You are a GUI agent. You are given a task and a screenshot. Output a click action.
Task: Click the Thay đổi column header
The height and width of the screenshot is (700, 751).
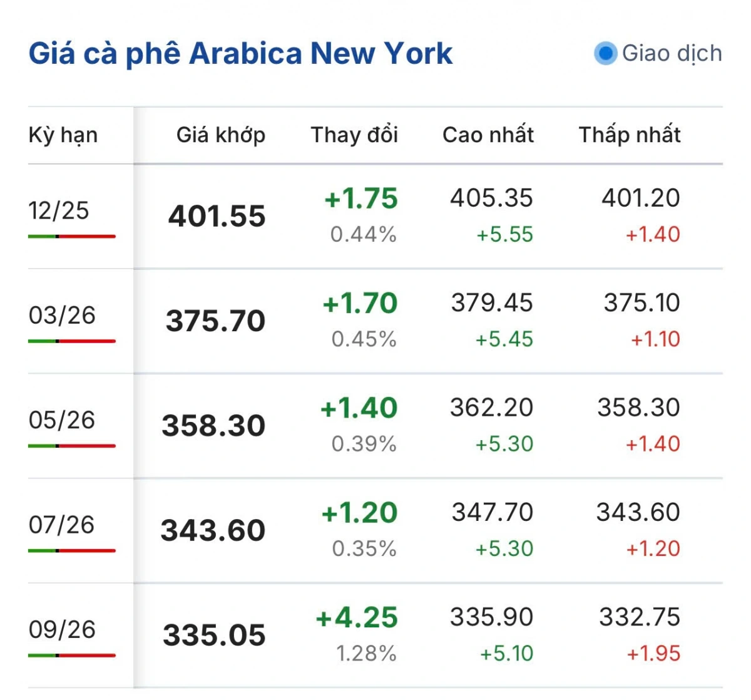coord(354,135)
